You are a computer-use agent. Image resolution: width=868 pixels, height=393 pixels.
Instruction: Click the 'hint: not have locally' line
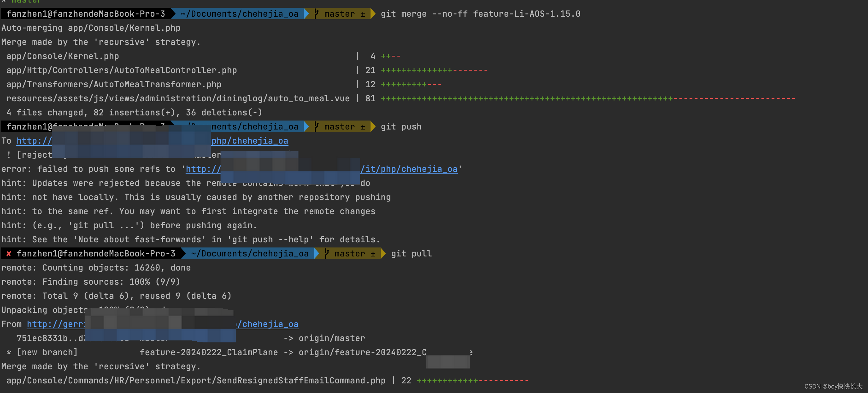coord(196,197)
